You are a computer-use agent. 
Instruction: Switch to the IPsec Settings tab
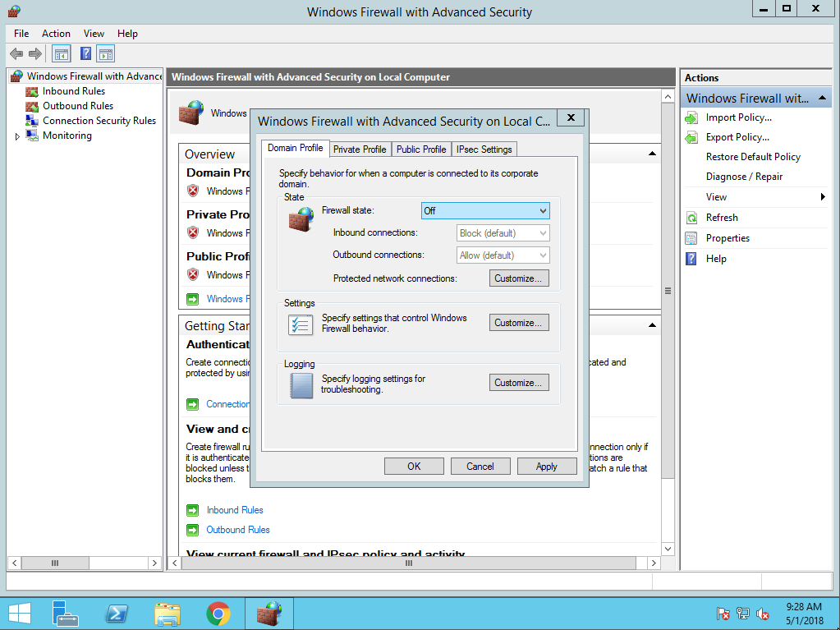tap(484, 149)
